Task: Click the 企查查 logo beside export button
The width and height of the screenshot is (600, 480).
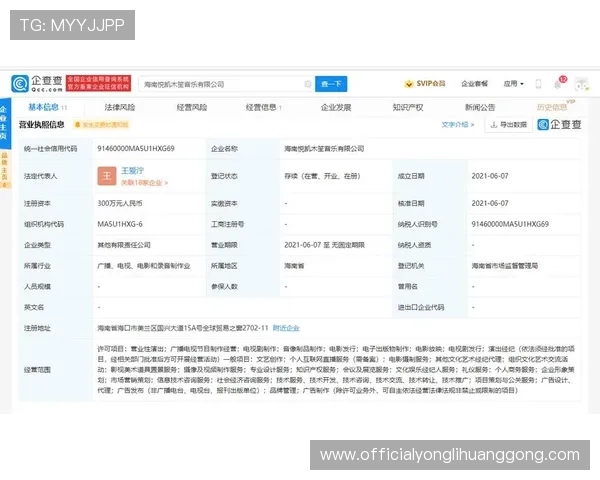Action: (559, 124)
